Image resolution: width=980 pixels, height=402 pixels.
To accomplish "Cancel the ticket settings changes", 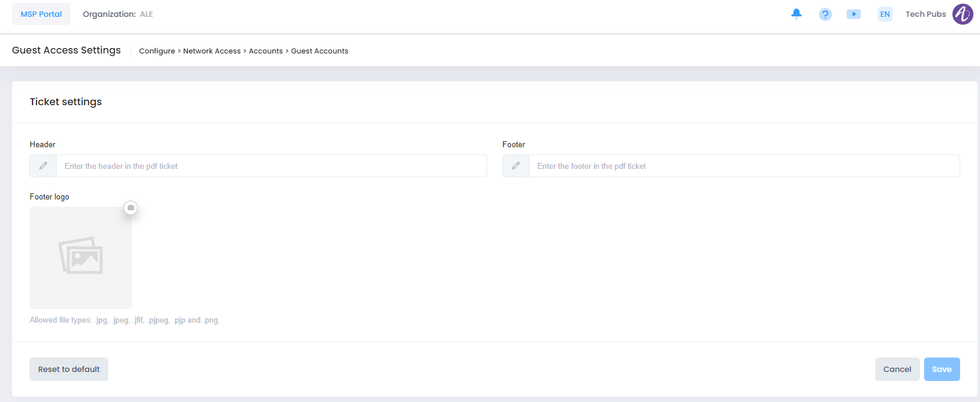I will tap(896, 369).
